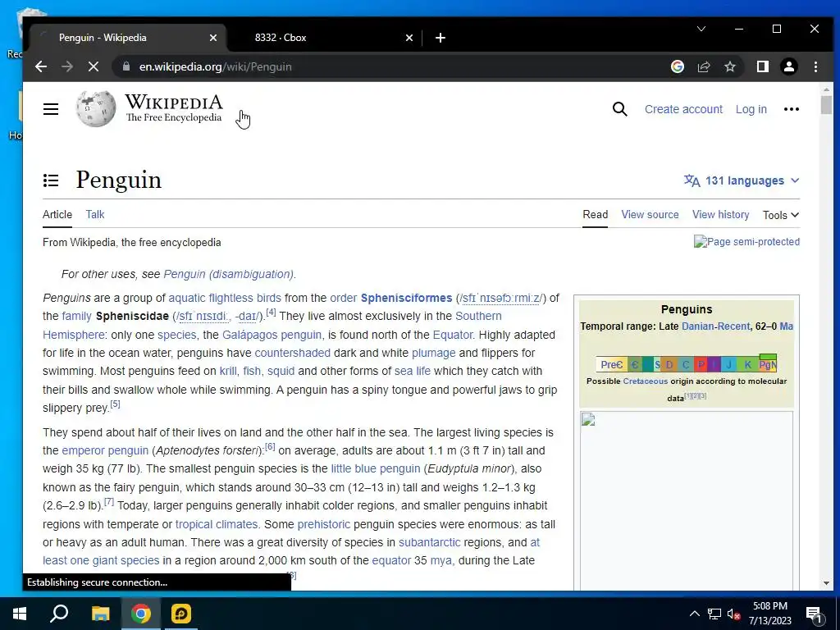Click the network icon in system tray
The width and height of the screenshot is (840, 630).
[x=714, y=614]
